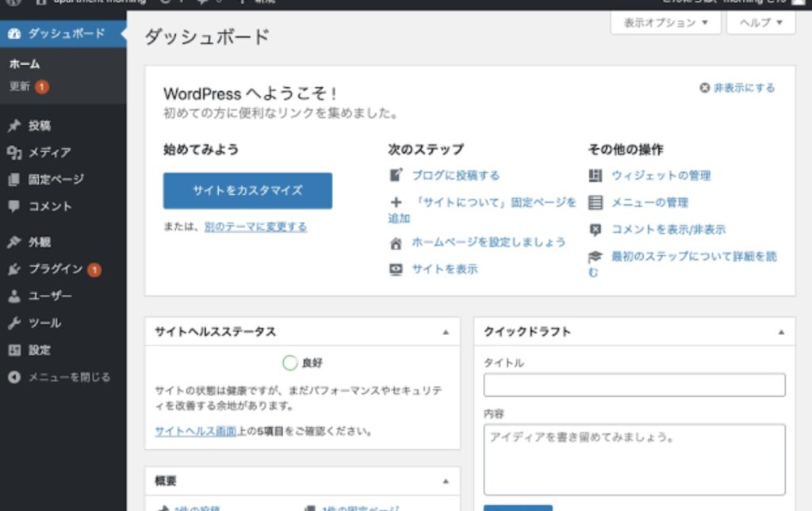Viewport: 812px width, 511px height.
Task: Open ウィジェットの管理 link
Action: coord(661,176)
